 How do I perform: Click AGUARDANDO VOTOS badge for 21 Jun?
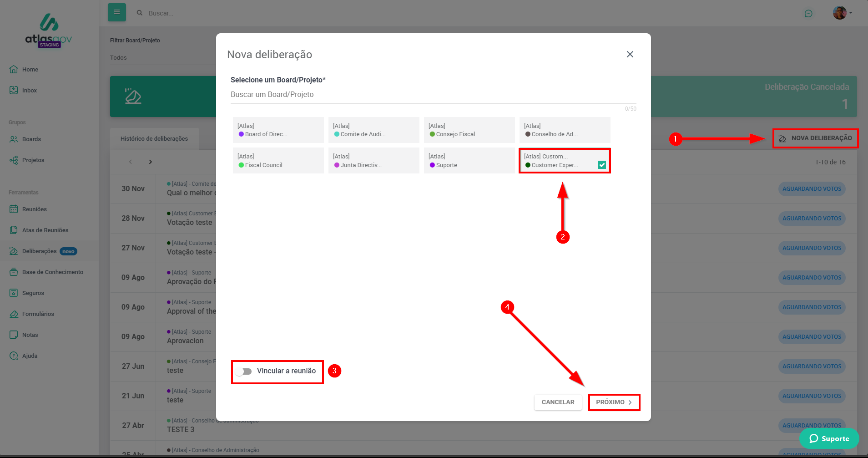tap(812, 396)
